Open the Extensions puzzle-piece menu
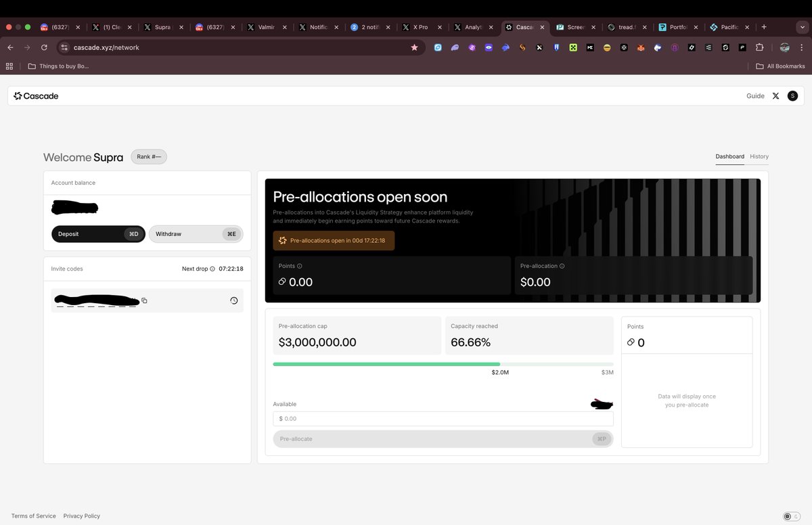 pos(759,47)
